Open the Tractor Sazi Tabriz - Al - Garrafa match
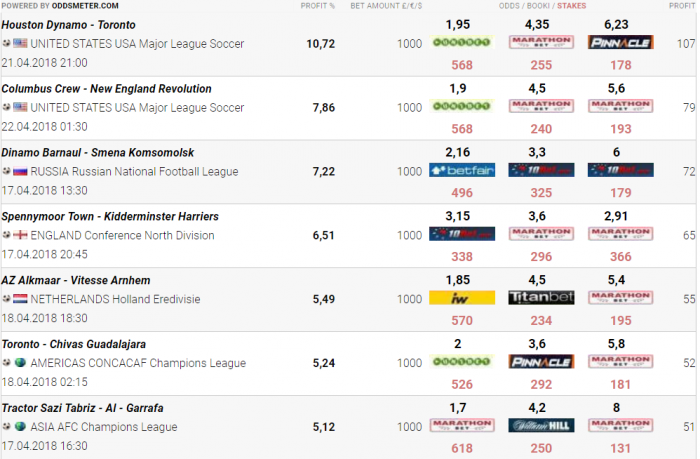The height and width of the screenshot is (459, 700). 82,408
